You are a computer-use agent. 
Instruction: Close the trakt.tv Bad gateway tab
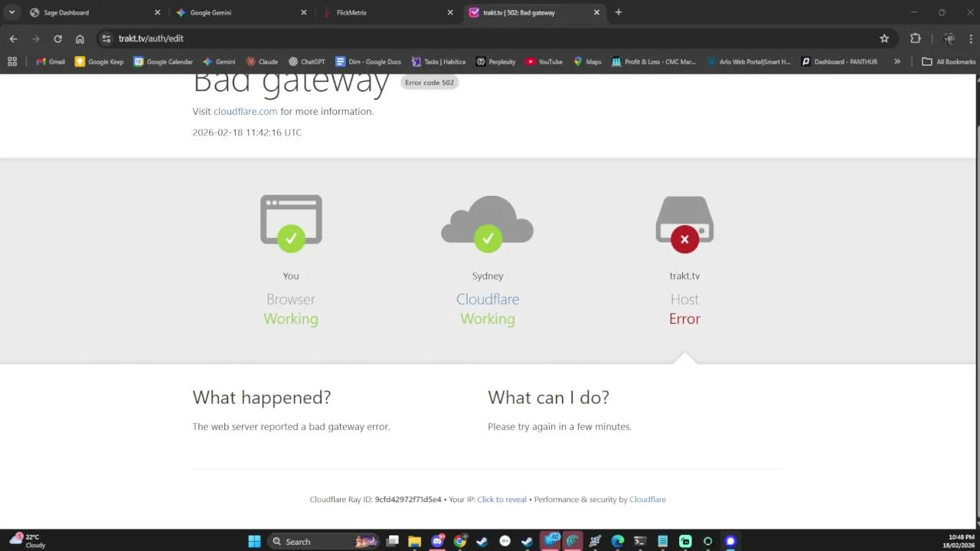pos(596,12)
